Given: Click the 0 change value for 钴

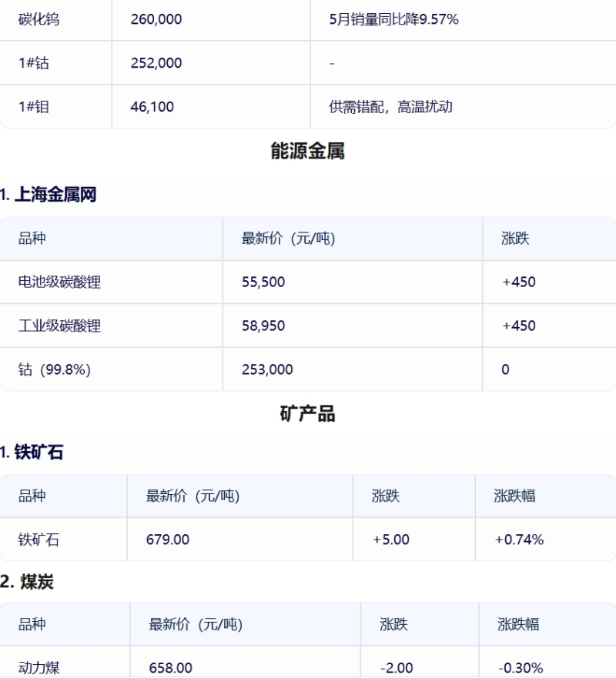Looking at the screenshot, I should click(505, 369).
